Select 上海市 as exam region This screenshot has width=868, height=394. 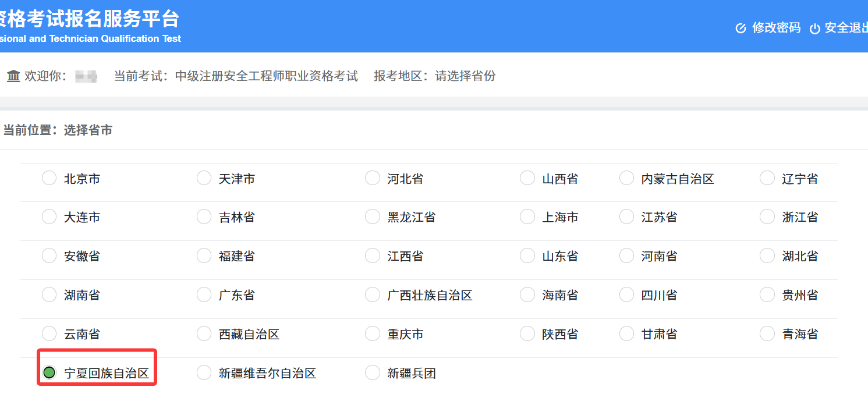[527, 216]
